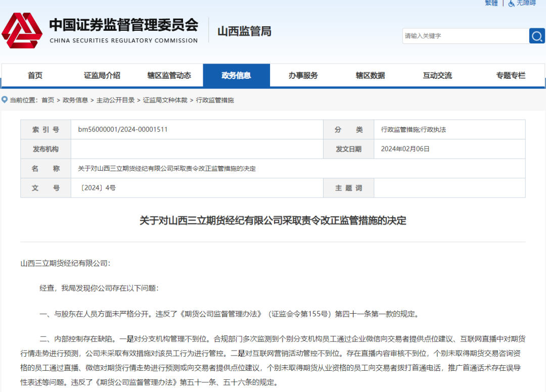The width and height of the screenshot is (546, 392).
Task: Click the 发文日期 label cell
Action: pos(348,149)
